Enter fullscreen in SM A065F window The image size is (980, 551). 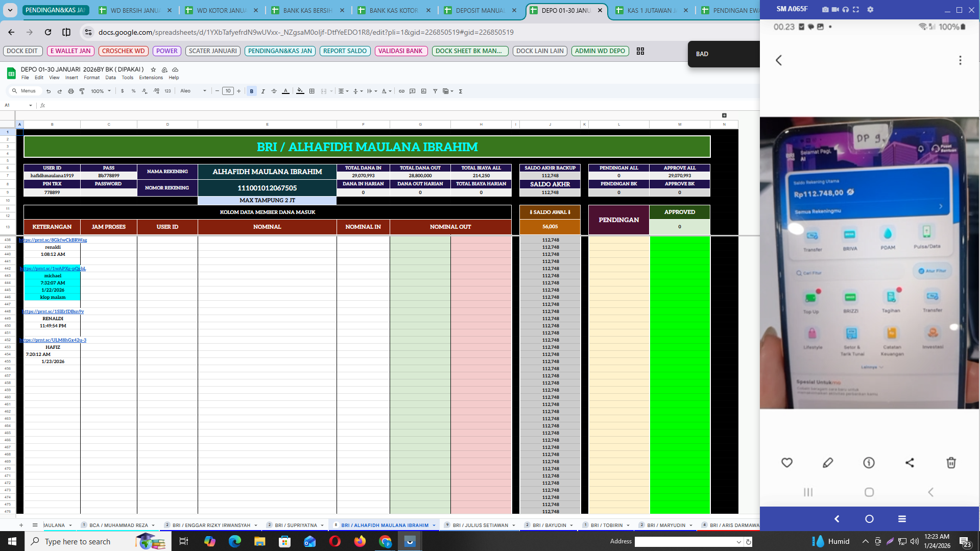(x=856, y=9)
